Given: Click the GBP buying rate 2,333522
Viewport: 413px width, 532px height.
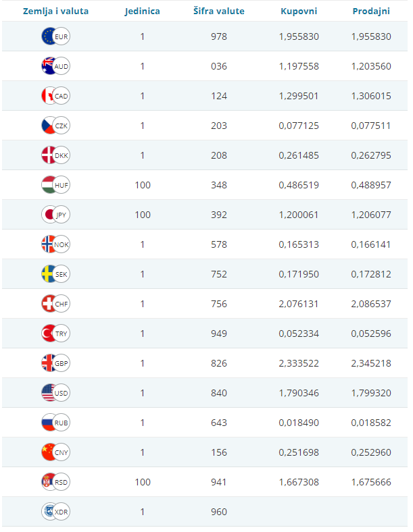Looking at the screenshot, I should point(299,363).
